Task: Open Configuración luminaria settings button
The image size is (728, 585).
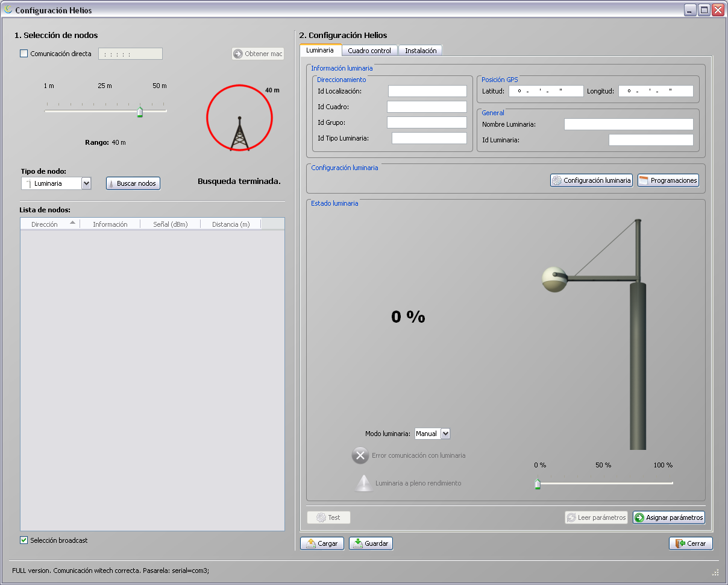Action: point(591,180)
